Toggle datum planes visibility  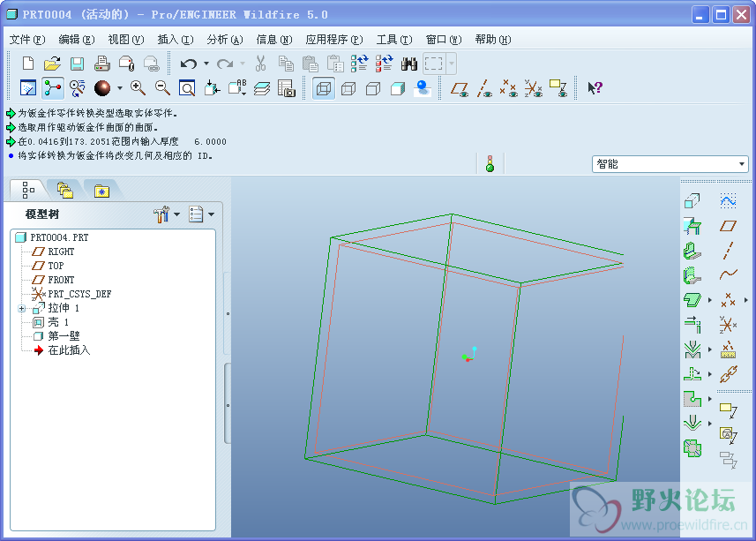460,89
